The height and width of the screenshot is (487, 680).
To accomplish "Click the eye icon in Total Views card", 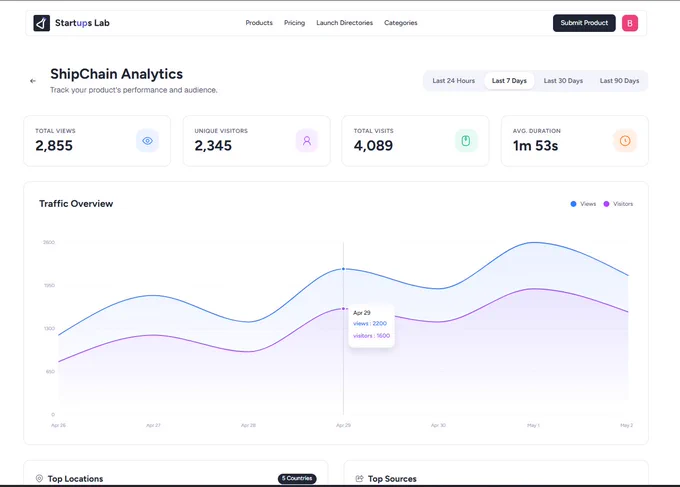I will (147, 141).
